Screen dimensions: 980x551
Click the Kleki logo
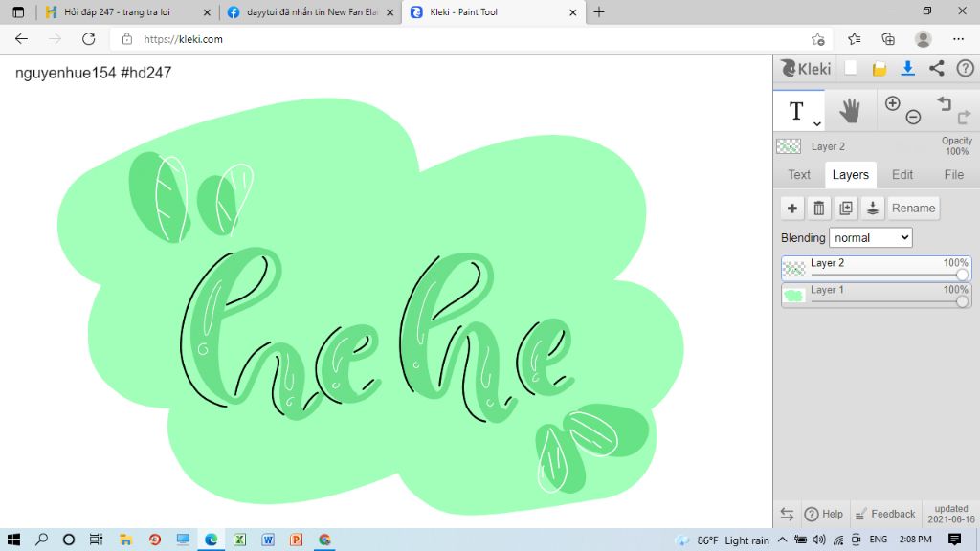point(806,68)
